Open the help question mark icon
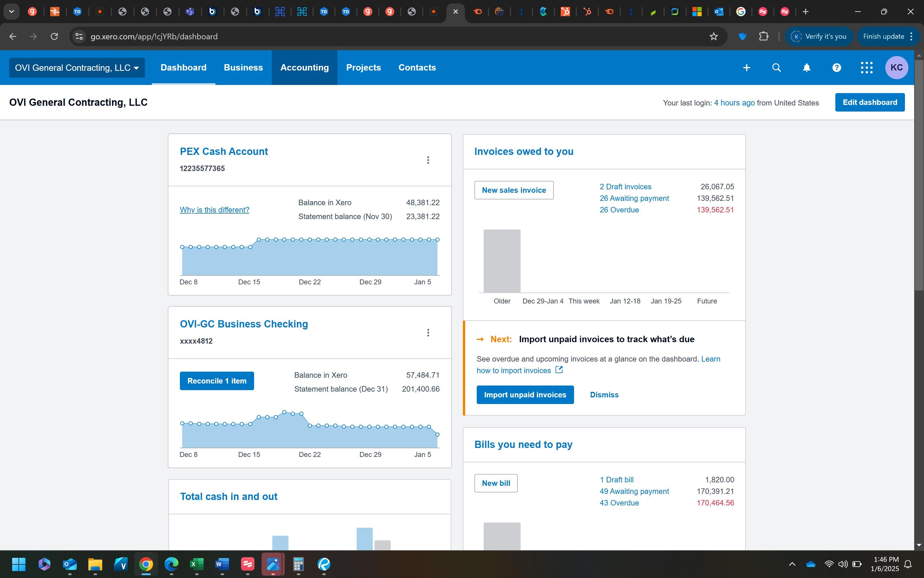The image size is (924, 578). click(837, 68)
